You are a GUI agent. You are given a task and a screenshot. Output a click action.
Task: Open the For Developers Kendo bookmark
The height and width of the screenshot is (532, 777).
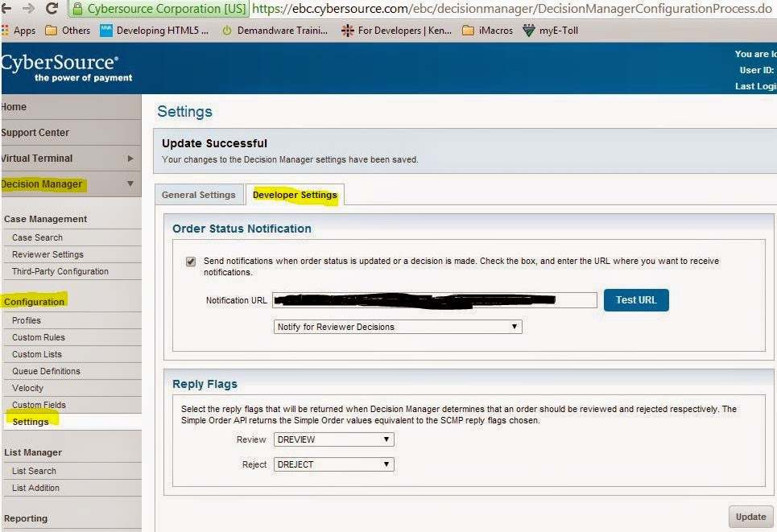(x=396, y=31)
